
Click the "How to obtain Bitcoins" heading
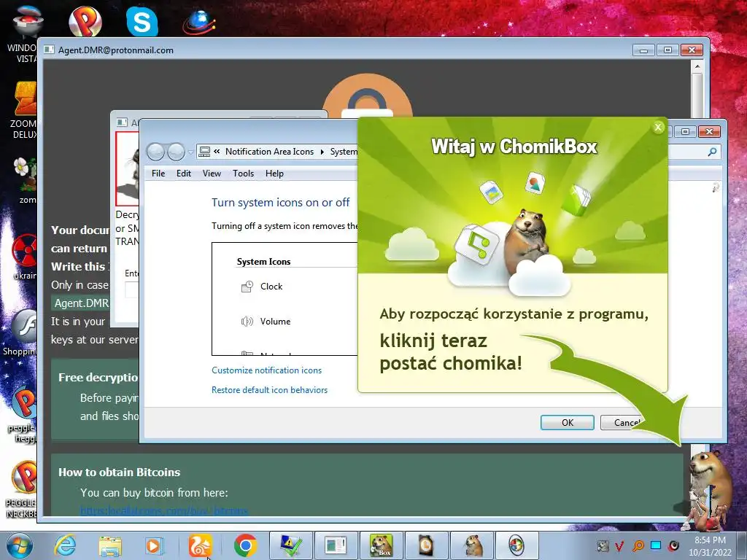119,472
